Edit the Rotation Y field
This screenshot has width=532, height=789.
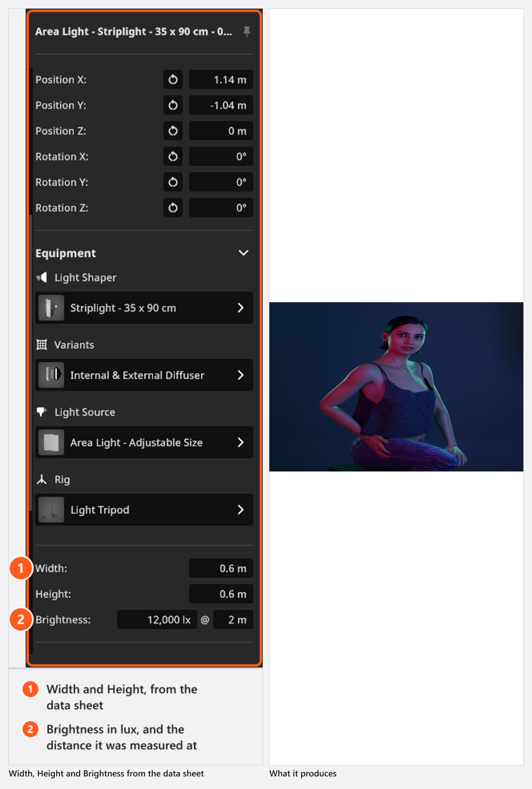coord(221,182)
